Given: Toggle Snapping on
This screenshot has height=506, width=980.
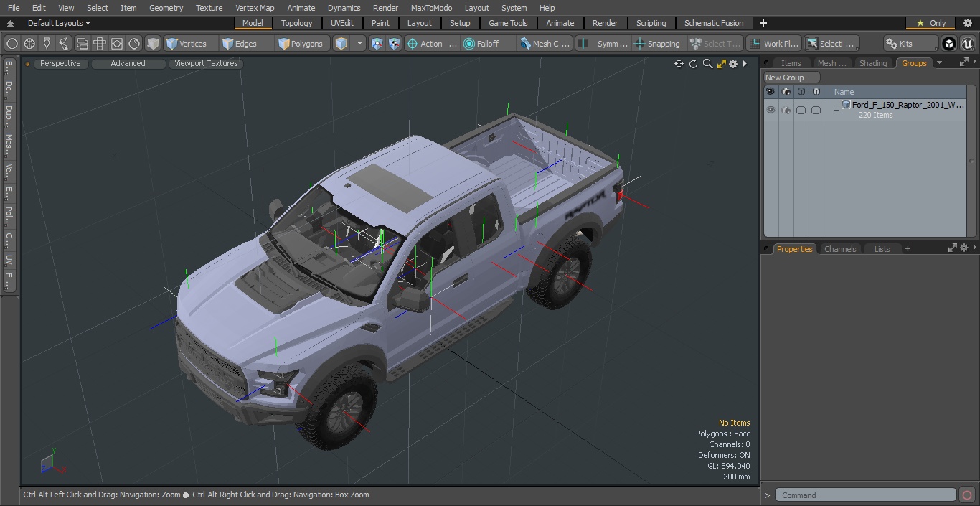Looking at the screenshot, I should coord(658,44).
